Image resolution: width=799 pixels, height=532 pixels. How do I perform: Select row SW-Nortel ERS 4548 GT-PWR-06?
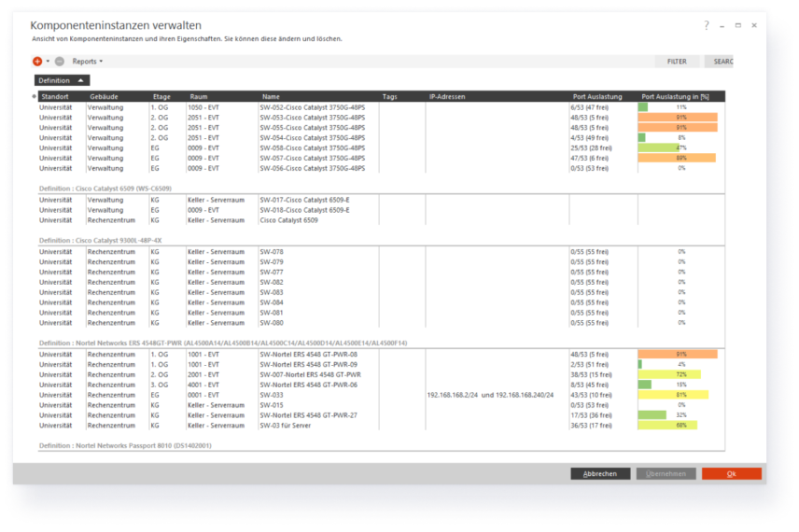point(381,385)
